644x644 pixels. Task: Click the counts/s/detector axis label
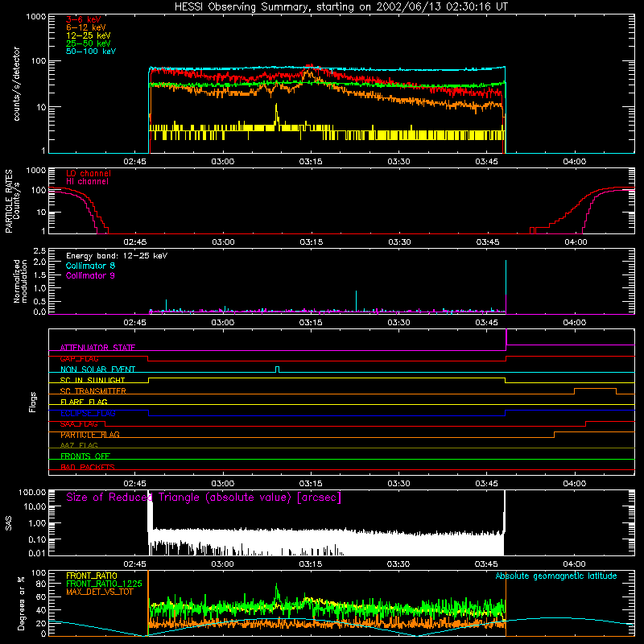[17, 84]
